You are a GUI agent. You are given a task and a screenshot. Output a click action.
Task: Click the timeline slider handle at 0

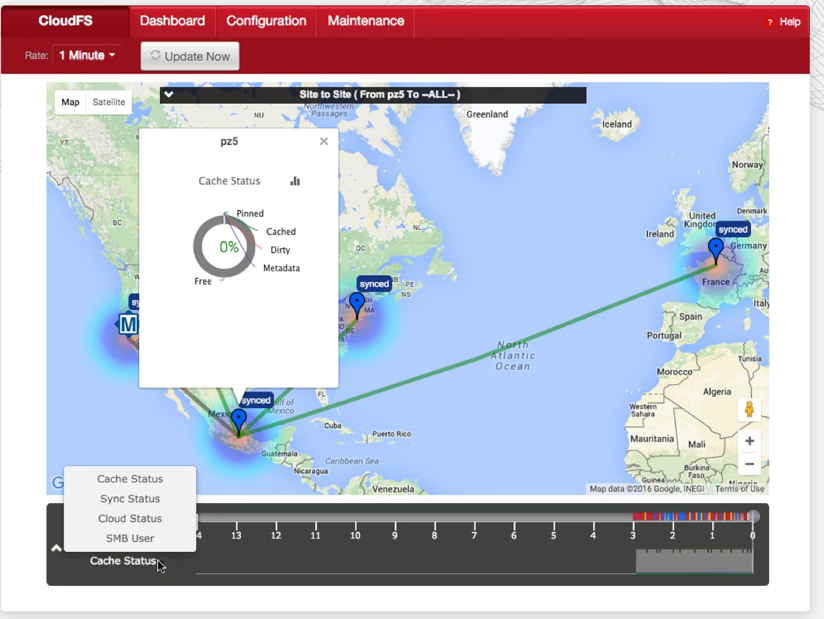tap(754, 516)
